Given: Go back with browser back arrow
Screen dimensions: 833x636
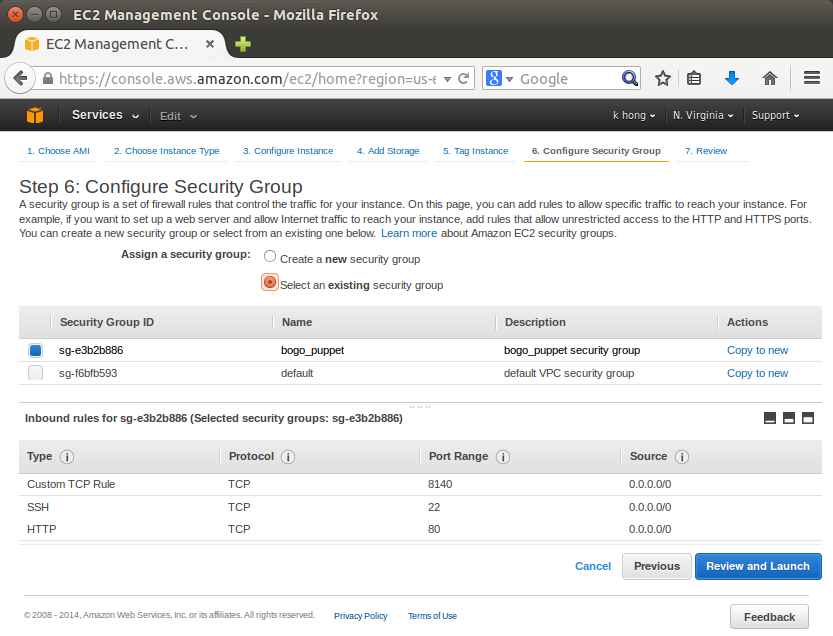Looking at the screenshot, I should pos(20,79).
